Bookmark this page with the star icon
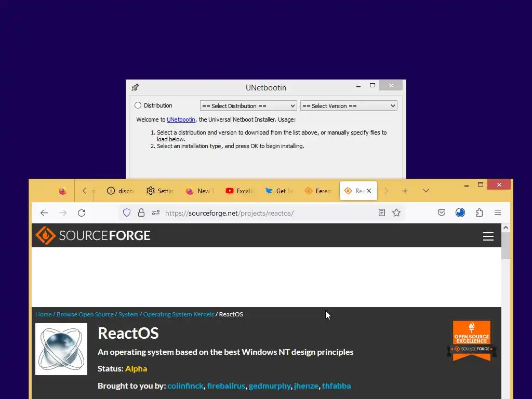The width and height of the screenshot is (532, 399). [396, 212]
